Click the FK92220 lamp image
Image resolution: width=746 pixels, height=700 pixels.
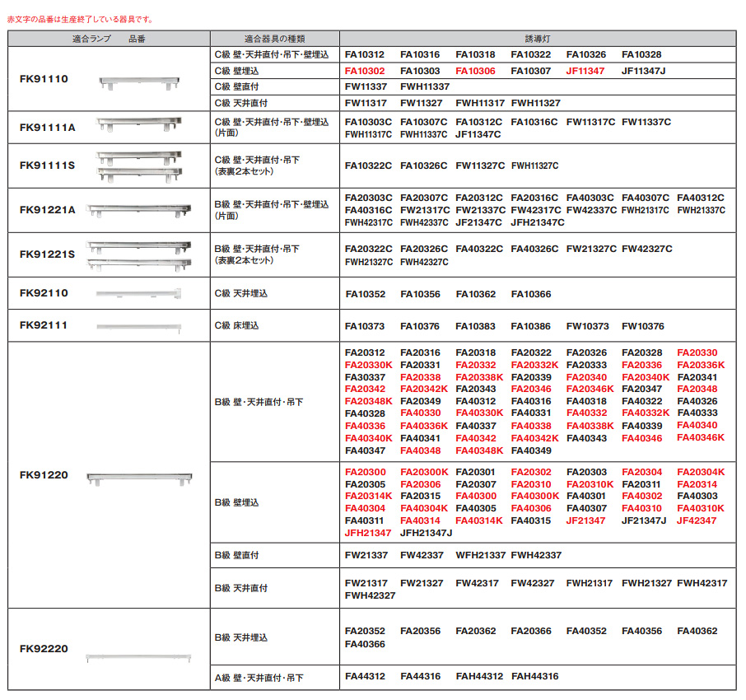tap(138, 656)
